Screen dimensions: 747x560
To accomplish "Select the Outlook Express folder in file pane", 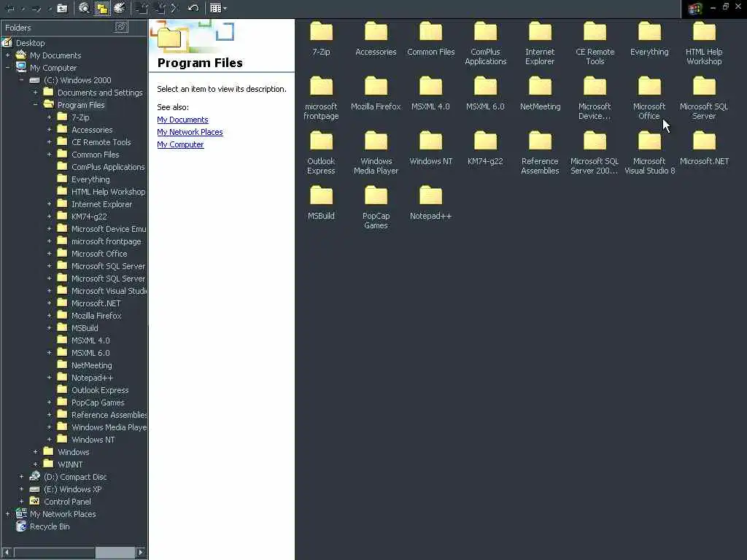I will click(x=321, y=153).
